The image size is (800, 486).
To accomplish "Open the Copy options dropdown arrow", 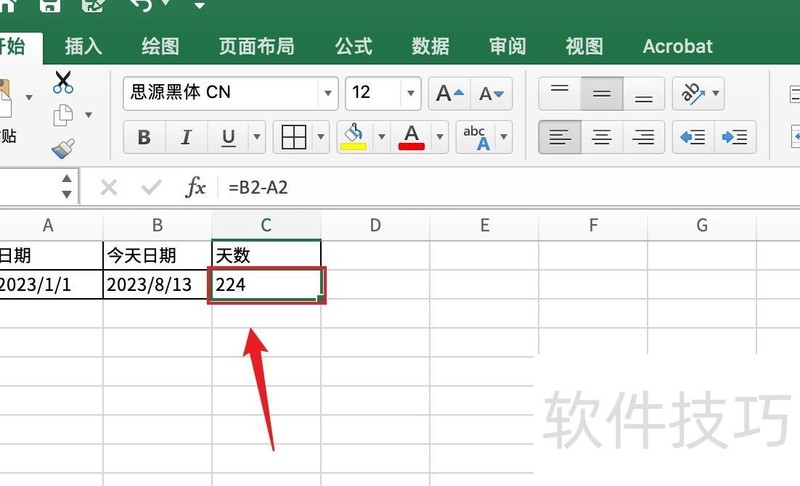I will point(88,115).
